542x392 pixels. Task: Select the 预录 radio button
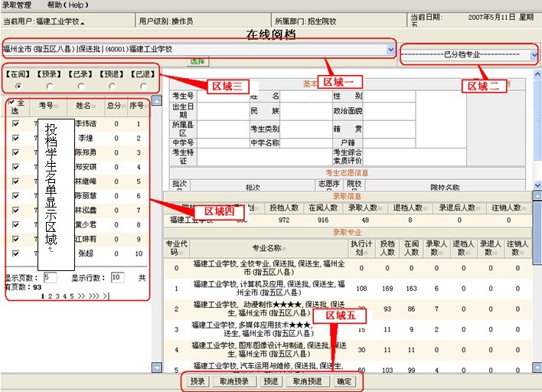[49, 85]
